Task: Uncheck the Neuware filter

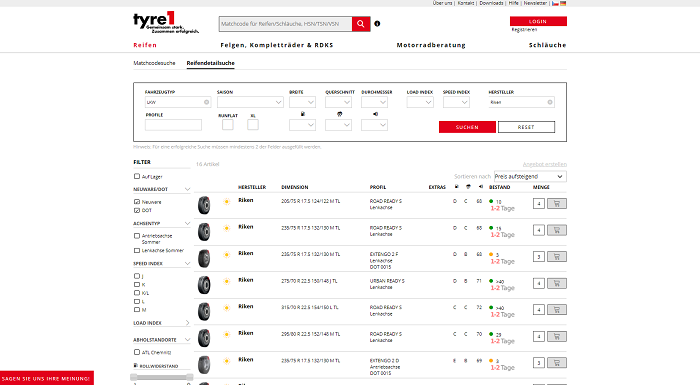Action: (x=137, y=201)
